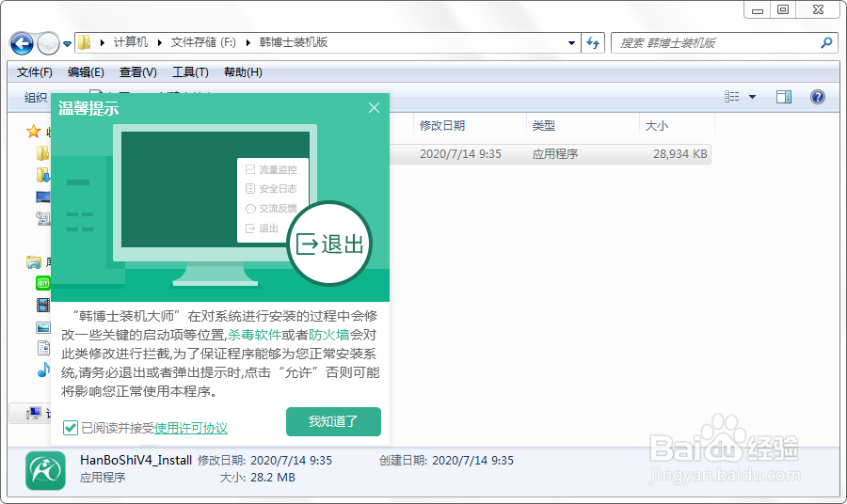
Task: Toggle the preview pane icon
Action: coord(784,97)
